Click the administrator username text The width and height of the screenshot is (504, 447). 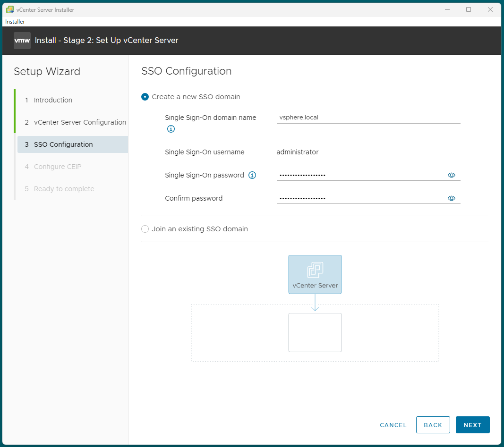click(x=297, y=152)
